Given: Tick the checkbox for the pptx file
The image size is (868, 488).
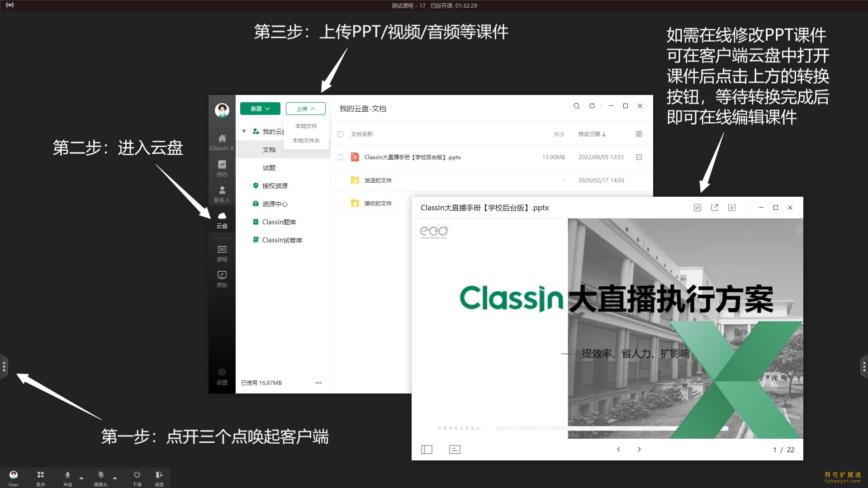Looking at the screenshot, I should click(x=341, y=157).
